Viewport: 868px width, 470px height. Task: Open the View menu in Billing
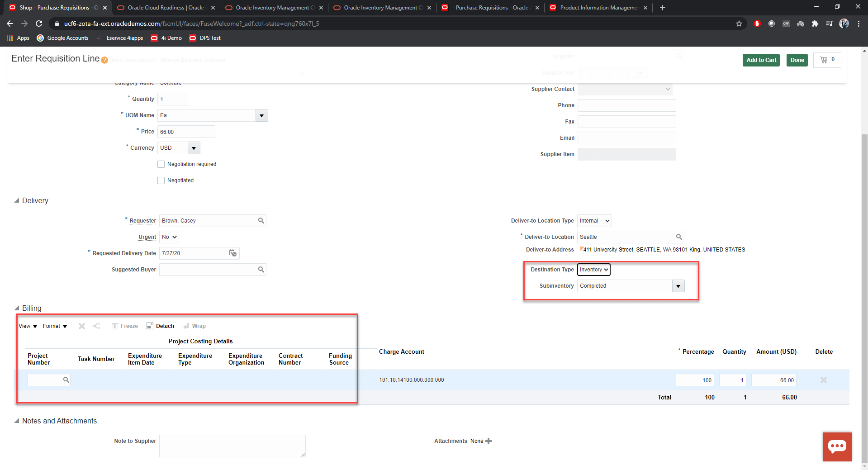pyautogui.click(x=28, y=326)
